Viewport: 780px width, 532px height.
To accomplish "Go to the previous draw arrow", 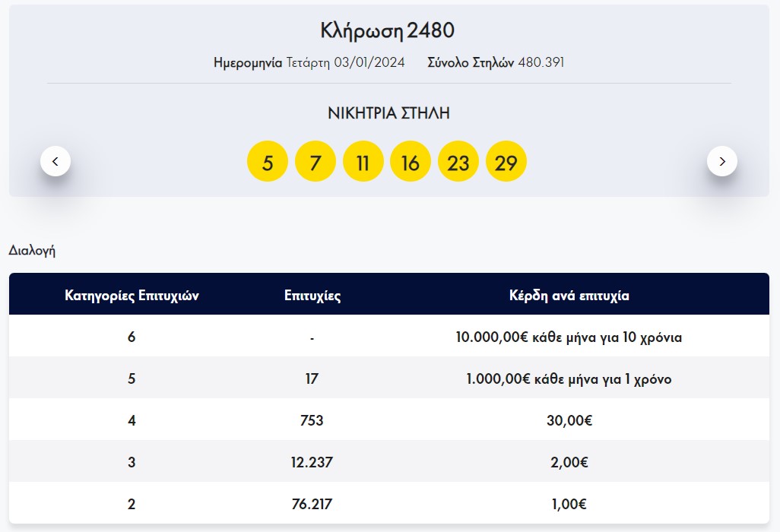I will [55, 161].
